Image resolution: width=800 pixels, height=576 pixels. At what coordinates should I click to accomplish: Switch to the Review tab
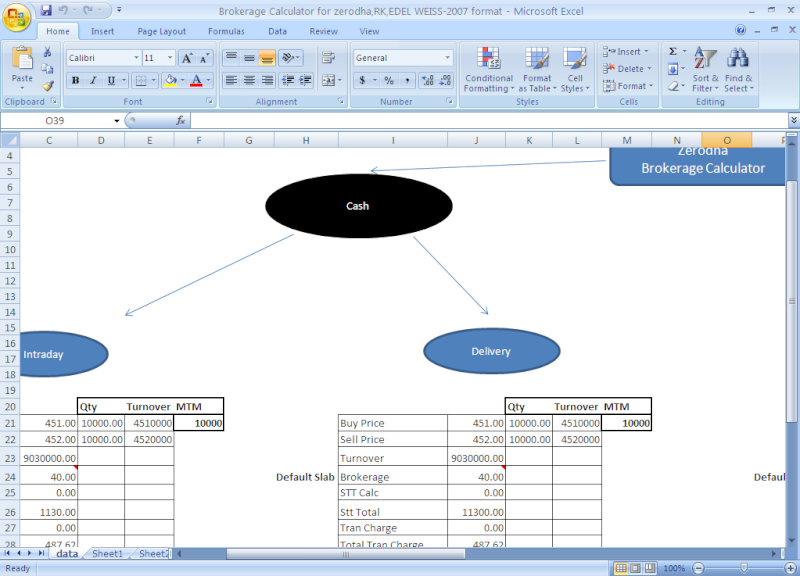(323, 31)
